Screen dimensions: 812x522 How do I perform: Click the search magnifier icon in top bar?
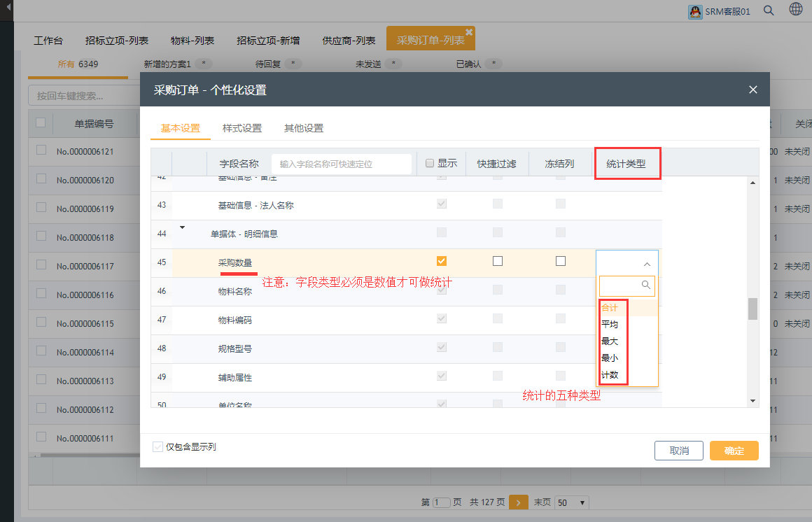coord(769,10)
